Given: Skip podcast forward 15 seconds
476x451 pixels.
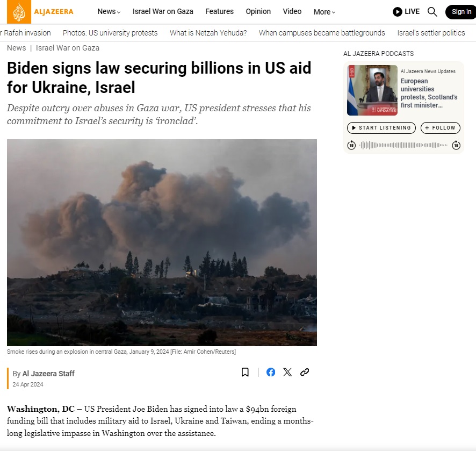Looking at the screenshot, I should coord(456,145).
